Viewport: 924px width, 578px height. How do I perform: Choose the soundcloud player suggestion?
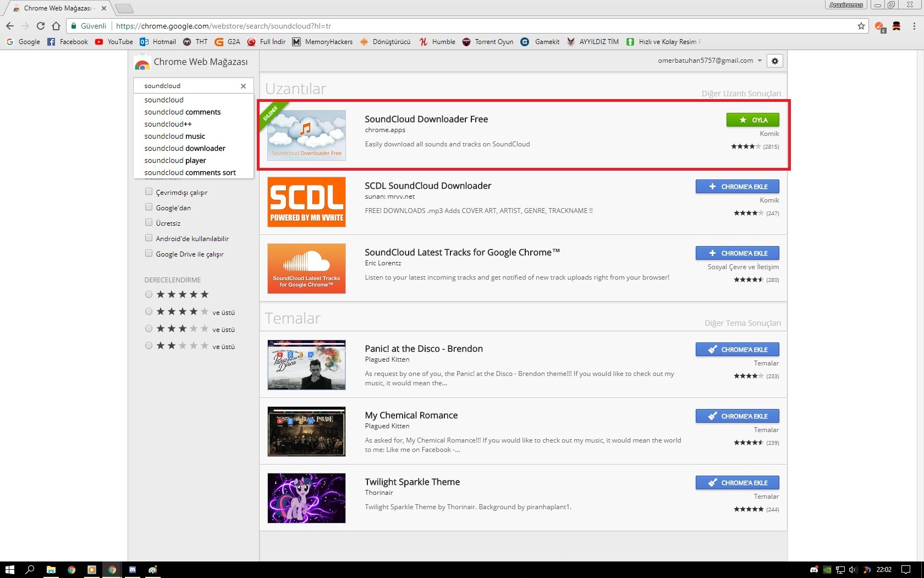194,160
